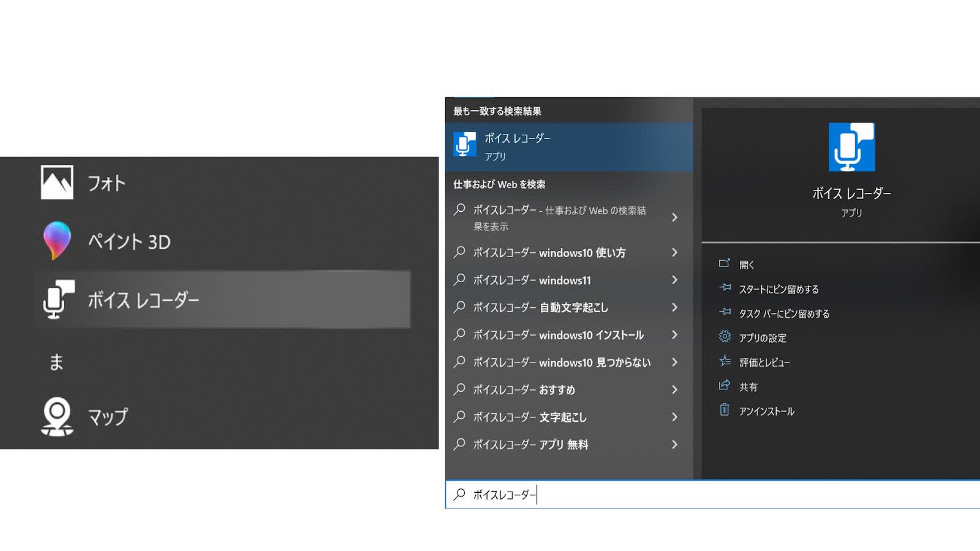Click pin icon beside タスク バーにピン留めする
Screen dimensions: 980x551
(x=725, y=312)
